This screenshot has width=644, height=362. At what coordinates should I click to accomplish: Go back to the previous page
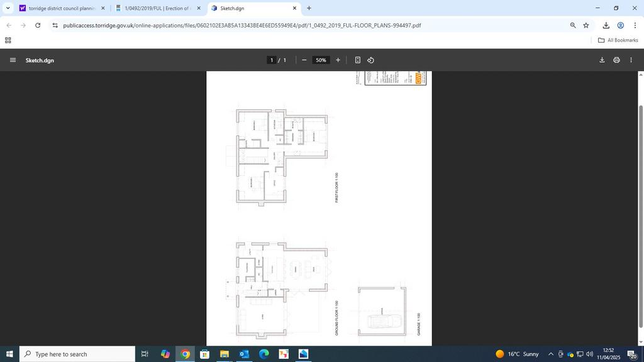click(x=9, y=25)
